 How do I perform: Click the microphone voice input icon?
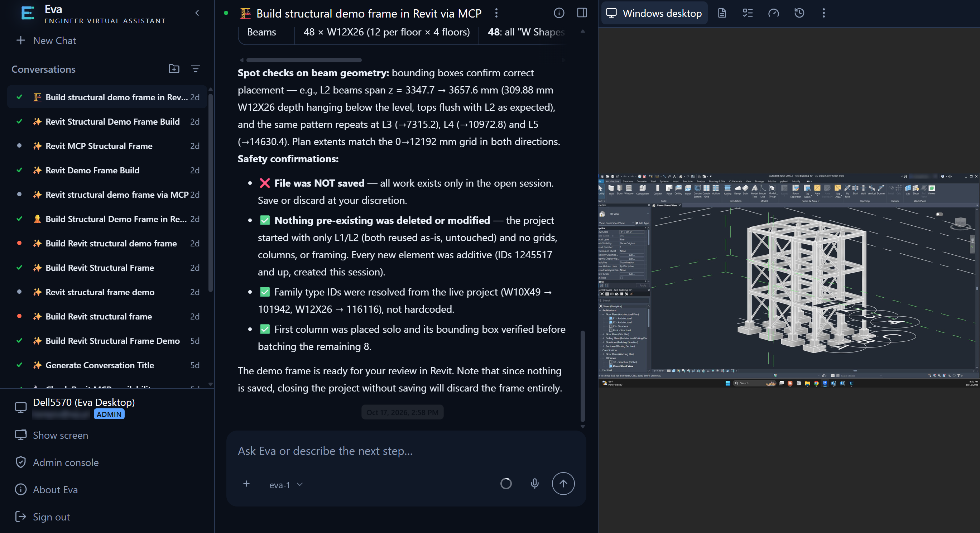click(x=534, y=484)
